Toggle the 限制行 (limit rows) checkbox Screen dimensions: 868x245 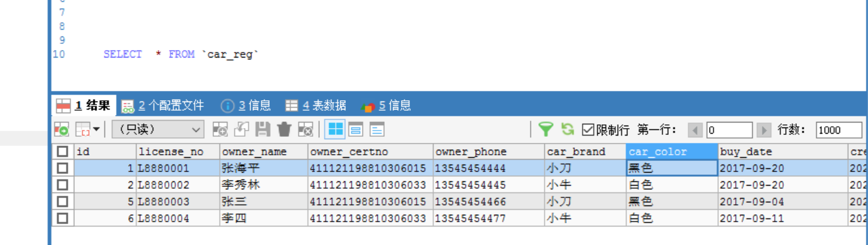click(x=588, y=130)
